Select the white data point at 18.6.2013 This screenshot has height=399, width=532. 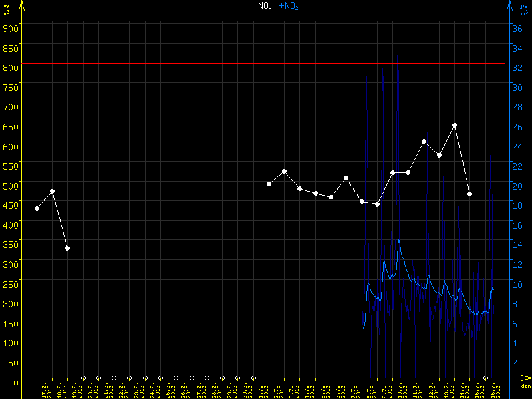click(x=52, y=191)
